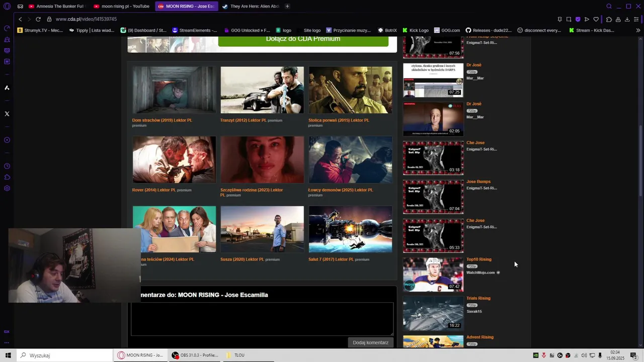Open the Extensions puzzle icon in toolbar

coord(609,19)
